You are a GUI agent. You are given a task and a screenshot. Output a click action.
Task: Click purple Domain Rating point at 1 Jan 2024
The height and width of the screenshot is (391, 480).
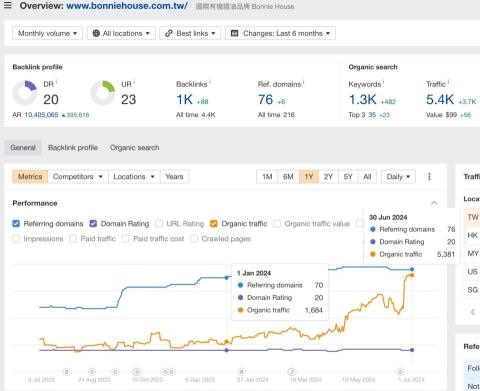point(227,350)
